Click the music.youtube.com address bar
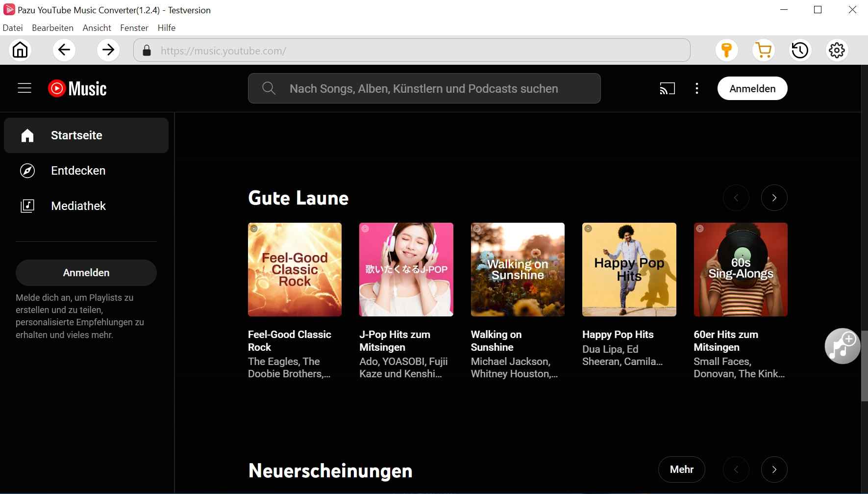 [x=412, y=50]
